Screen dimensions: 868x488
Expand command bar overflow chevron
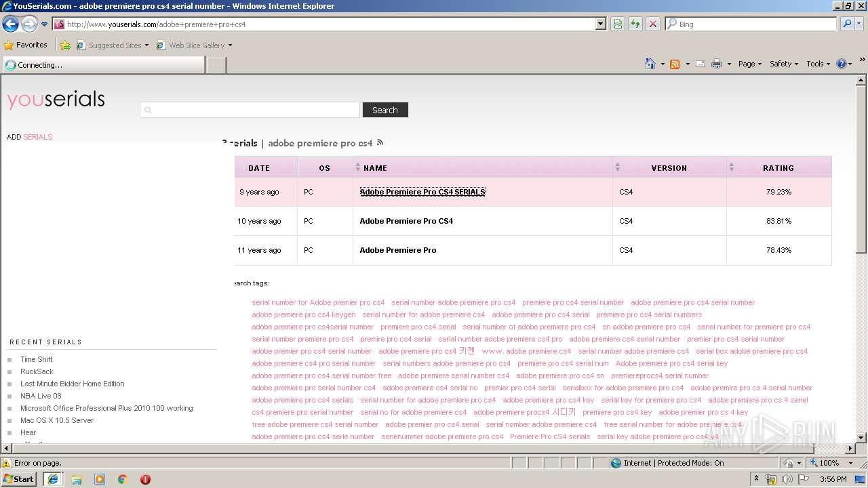click(x=863, y=61)
